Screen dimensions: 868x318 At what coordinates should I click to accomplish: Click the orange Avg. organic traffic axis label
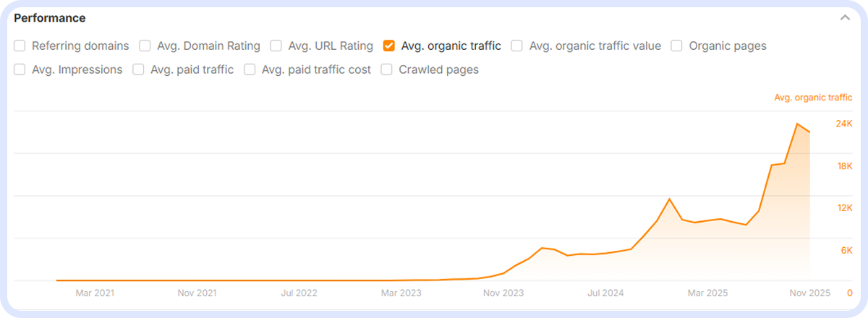(x=813, y=98)
